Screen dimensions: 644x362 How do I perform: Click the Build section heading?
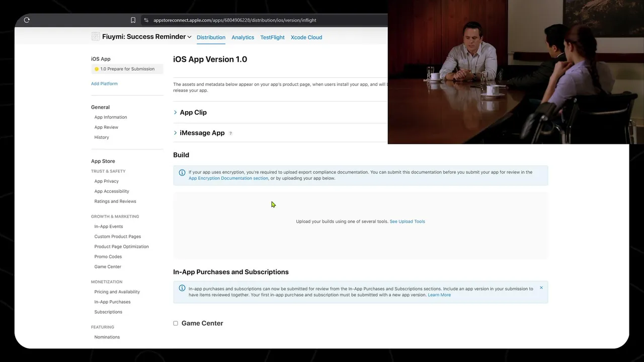click(x=181, y=155)
